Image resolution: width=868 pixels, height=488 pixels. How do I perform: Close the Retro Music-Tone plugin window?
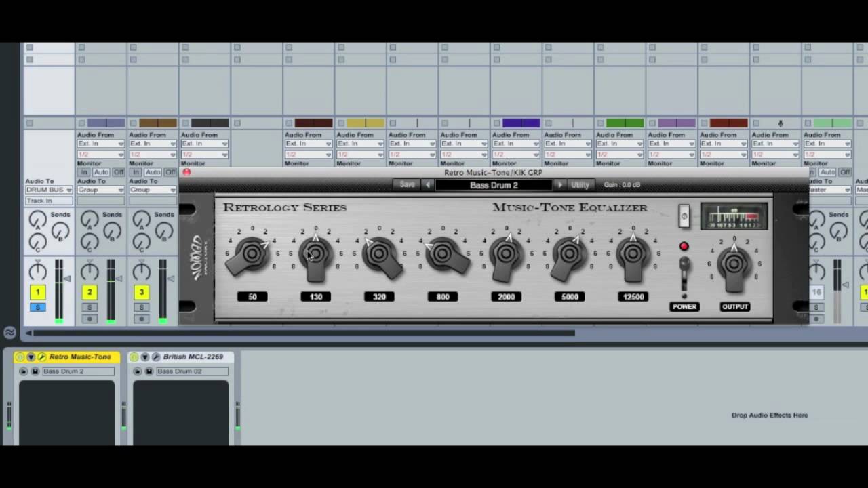click(x=186, y=172)
